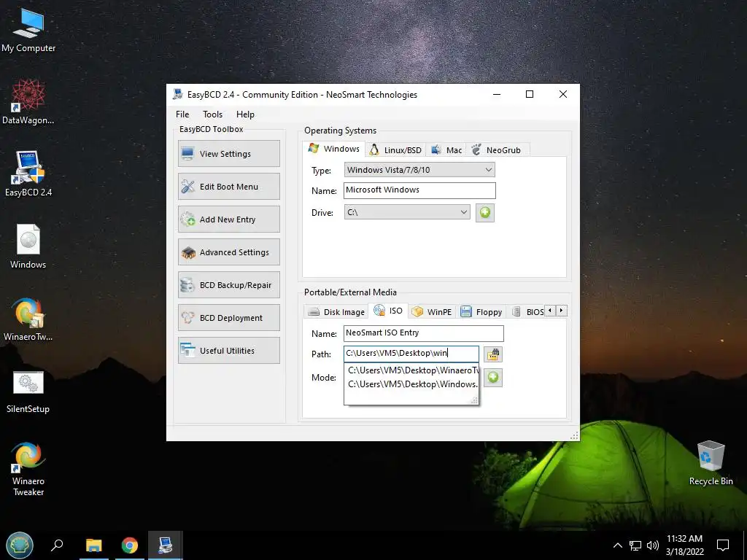Close the EasyBCD window

(562, 94)
